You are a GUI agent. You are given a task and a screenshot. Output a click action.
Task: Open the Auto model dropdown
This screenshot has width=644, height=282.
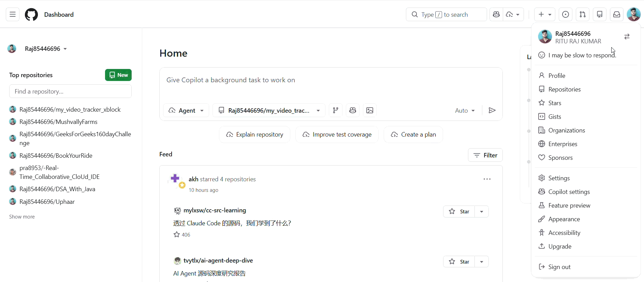point(465,110)
